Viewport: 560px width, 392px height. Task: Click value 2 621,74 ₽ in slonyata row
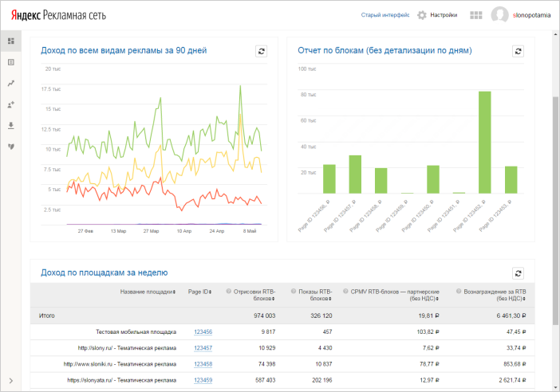coord(512,380)
